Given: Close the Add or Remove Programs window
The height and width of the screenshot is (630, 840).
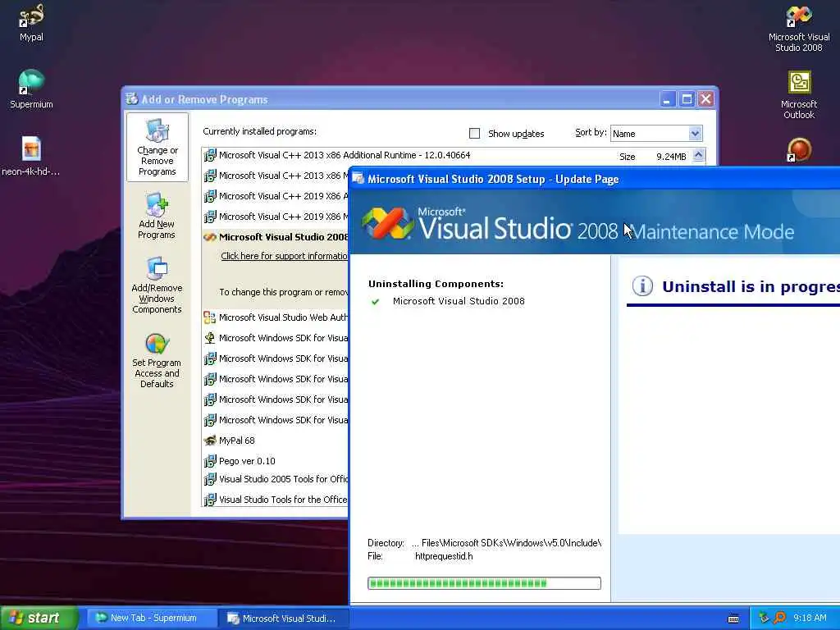Looking at the screenshot, I should coord(706,99).
